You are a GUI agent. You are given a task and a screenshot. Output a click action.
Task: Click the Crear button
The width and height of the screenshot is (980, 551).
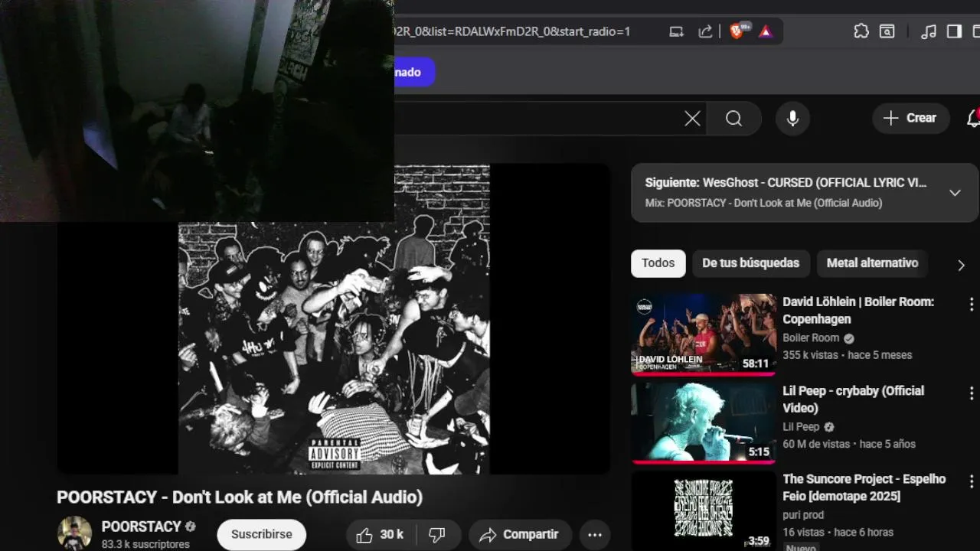[x=910, y=119]
